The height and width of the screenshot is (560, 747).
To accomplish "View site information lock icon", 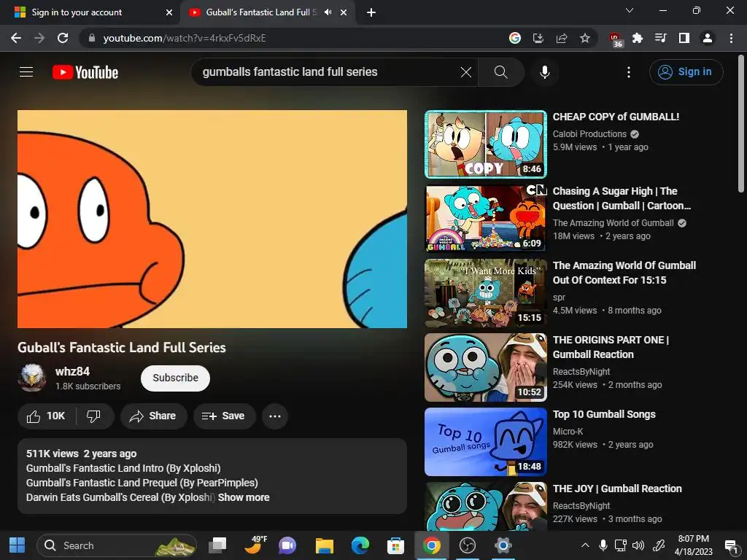I will [x=92, y=38].
